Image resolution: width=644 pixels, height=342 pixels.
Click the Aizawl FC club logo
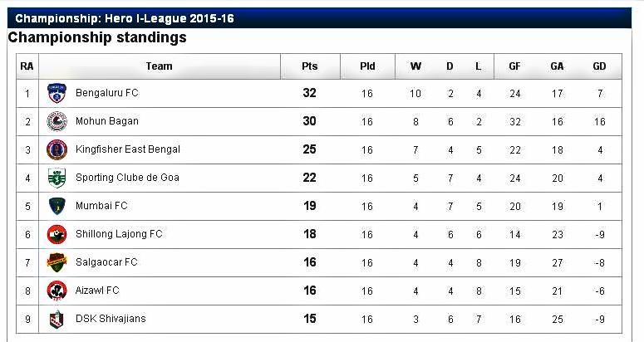57,291
